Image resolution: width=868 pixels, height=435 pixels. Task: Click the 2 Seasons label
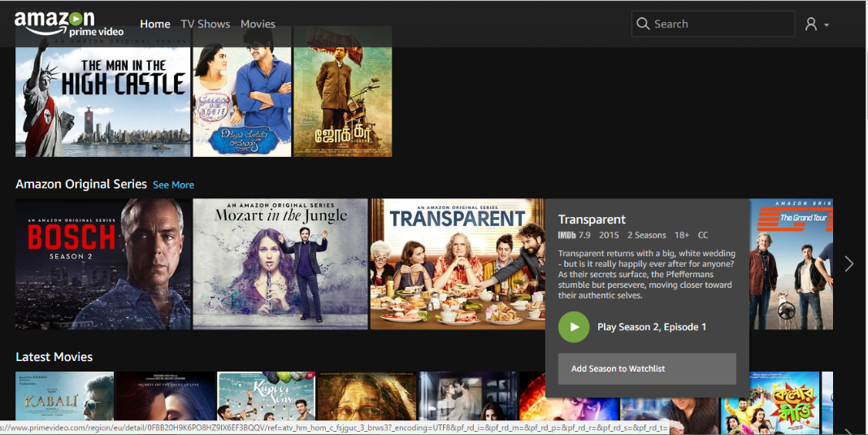(647, 235)
